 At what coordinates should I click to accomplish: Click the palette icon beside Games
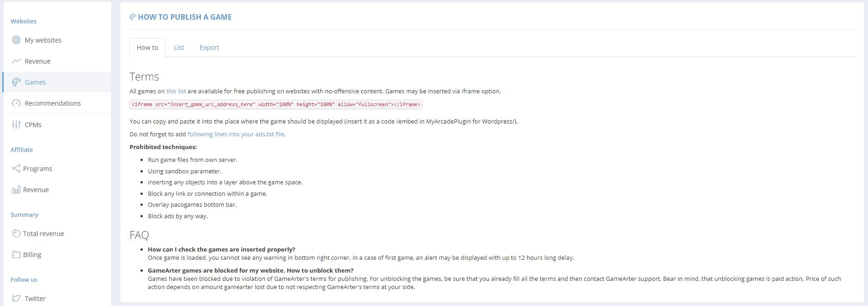click(x=16, y=82)
